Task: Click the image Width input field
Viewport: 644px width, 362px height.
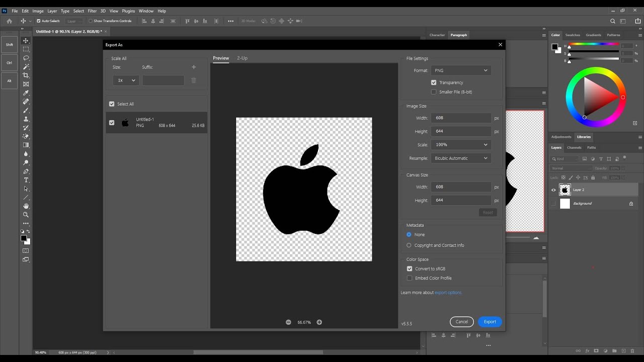Action: pyautogui.click(x=461, y=118)
